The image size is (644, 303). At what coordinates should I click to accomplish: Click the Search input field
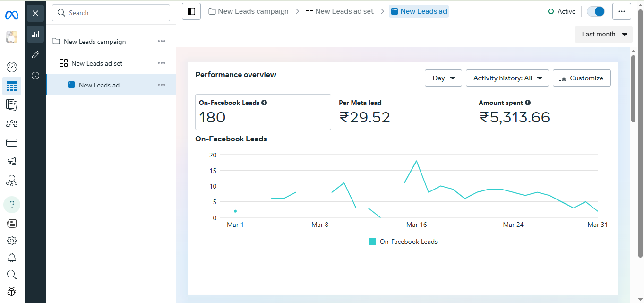[111, 13]
